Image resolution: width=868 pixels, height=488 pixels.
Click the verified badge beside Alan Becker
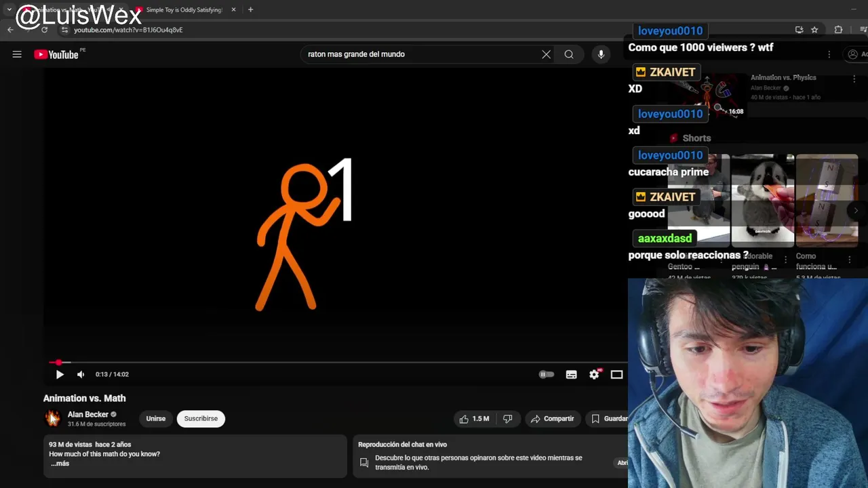tap(113, 414)
